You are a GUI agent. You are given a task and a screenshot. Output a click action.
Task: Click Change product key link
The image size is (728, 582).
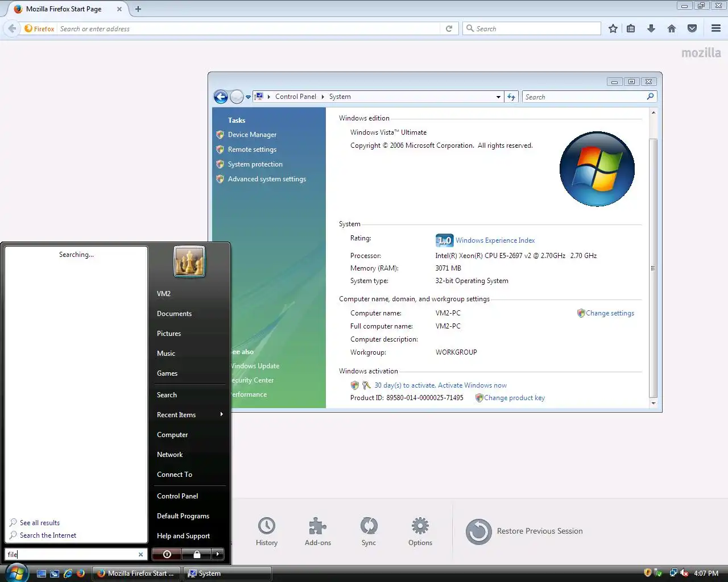(x=514, y=398)
